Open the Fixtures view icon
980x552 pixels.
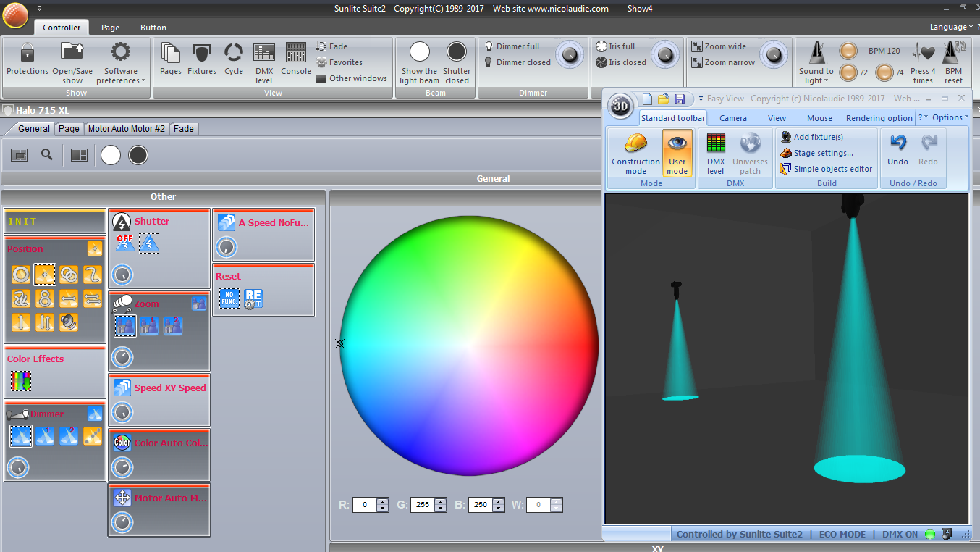click(202, 54)
